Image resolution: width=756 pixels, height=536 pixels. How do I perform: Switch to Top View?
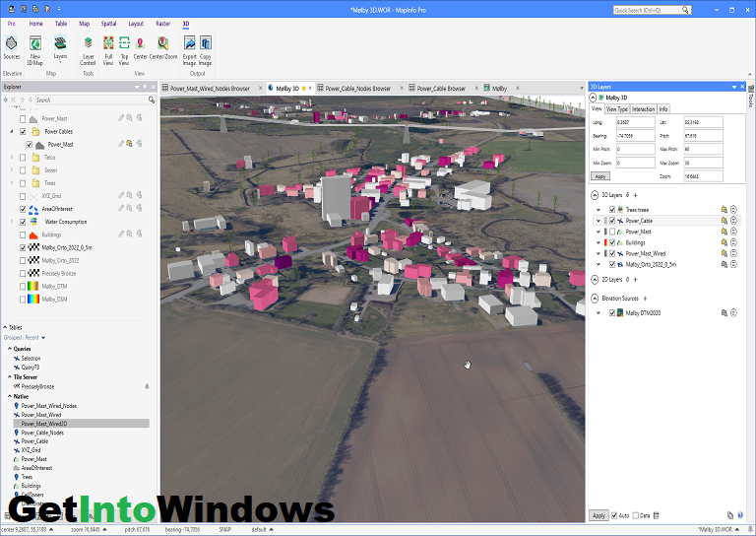(124, 50)
